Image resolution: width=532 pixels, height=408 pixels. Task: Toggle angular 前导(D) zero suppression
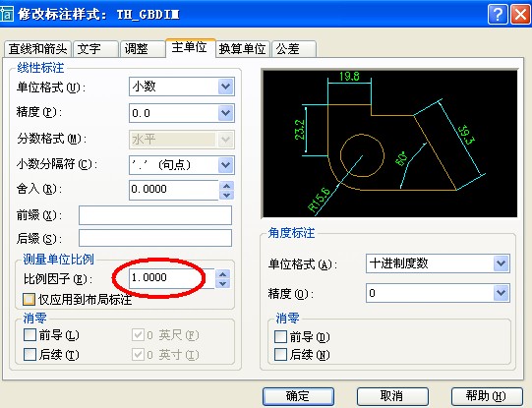(280, 337)
